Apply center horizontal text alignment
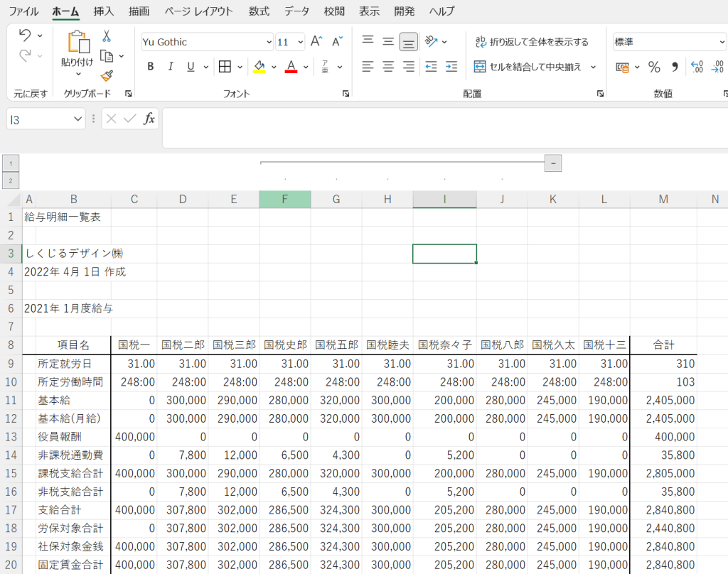 coord(388,67)
